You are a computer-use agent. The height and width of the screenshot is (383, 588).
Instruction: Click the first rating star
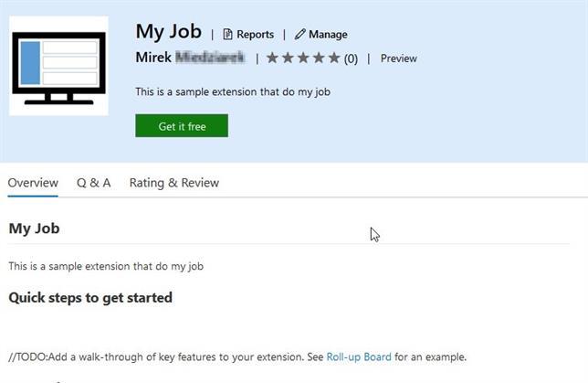pos(272,59)
